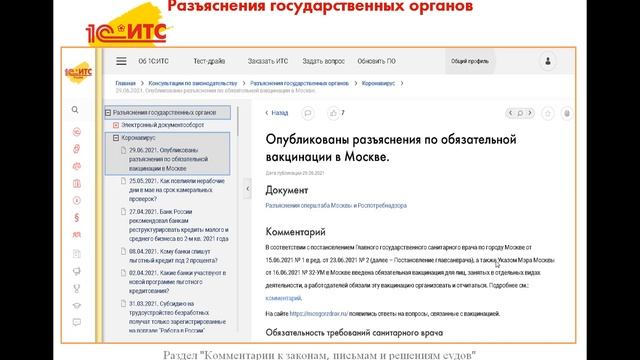Click the like count number 7
The width and height of the screenshot is (640, 360).
coord(343,113)
